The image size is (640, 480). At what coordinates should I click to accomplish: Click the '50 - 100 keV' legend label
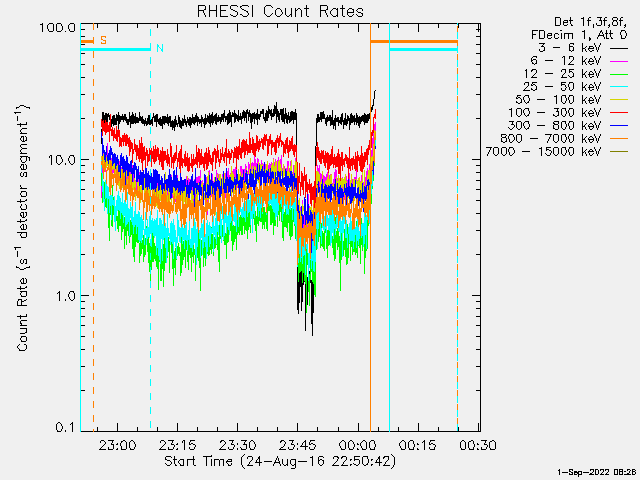click(558, 100)
